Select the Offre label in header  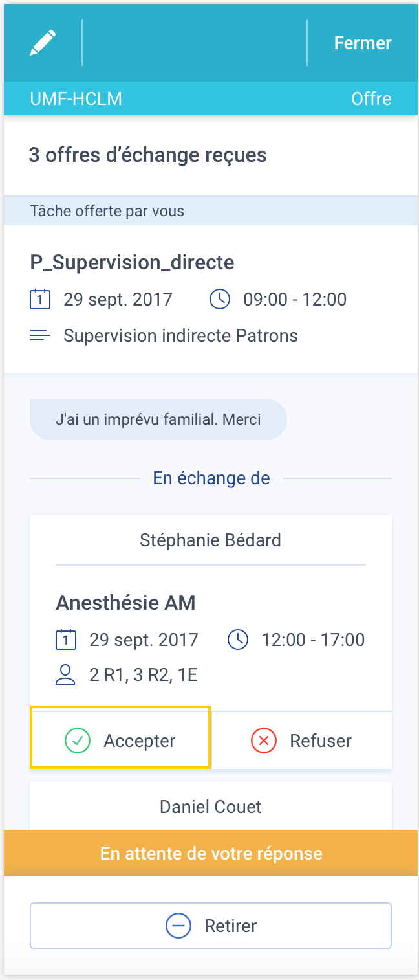click(371, 99)
